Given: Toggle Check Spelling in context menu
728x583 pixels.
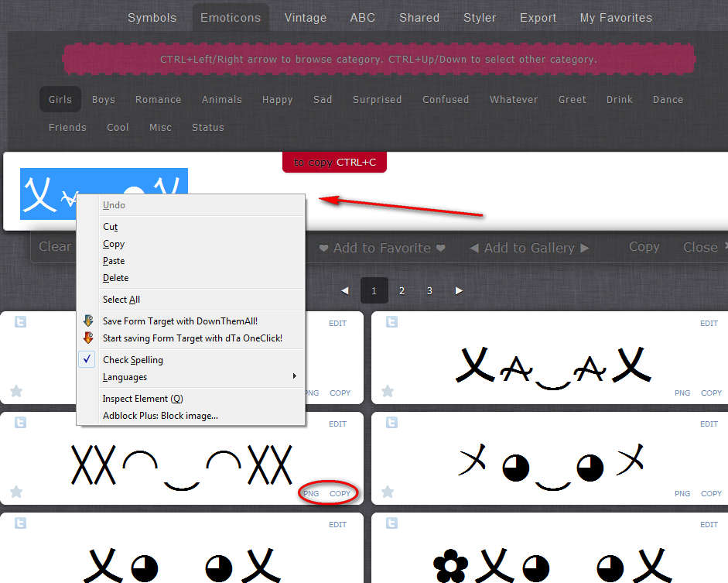Looking at the screenshot, I should 190,359.
